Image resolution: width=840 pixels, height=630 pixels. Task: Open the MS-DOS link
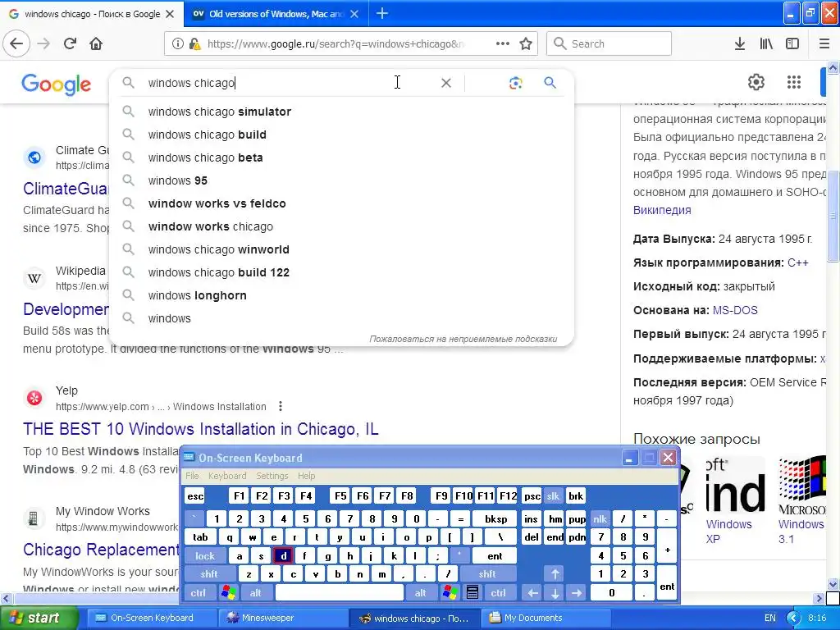click(735, 310)
